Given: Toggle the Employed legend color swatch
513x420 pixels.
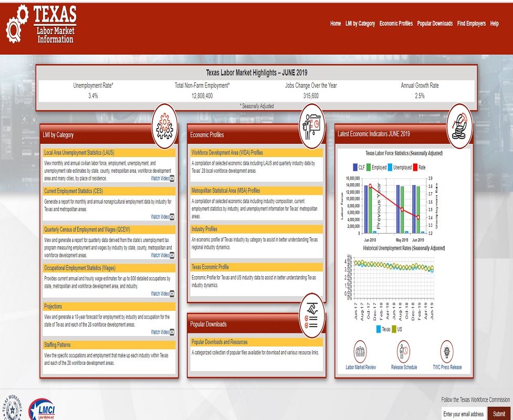Looking at the screenshot, I should pyautogui.click(x=369, y=167).
